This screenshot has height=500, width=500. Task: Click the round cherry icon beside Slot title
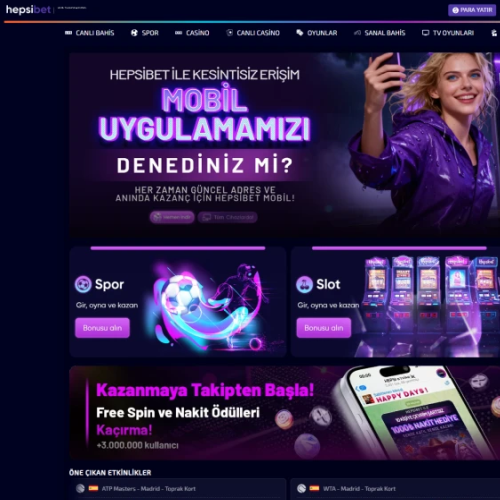point(304,284)
